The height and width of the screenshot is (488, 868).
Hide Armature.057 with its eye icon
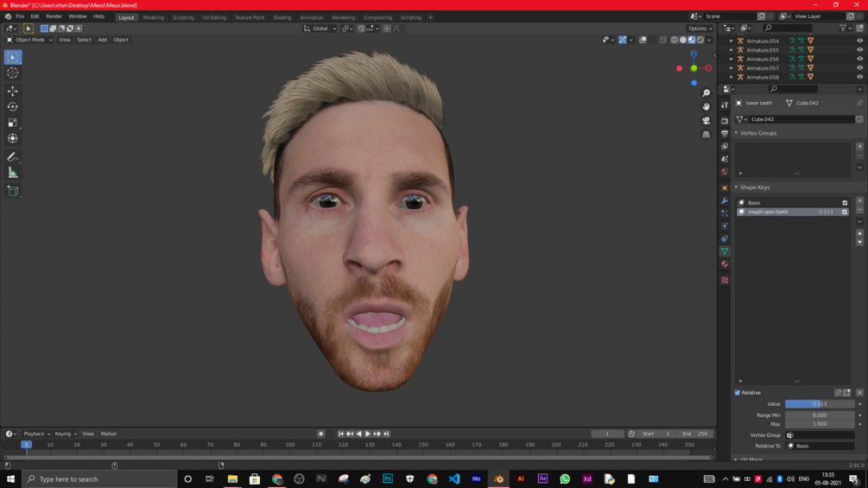click(859, 67)
